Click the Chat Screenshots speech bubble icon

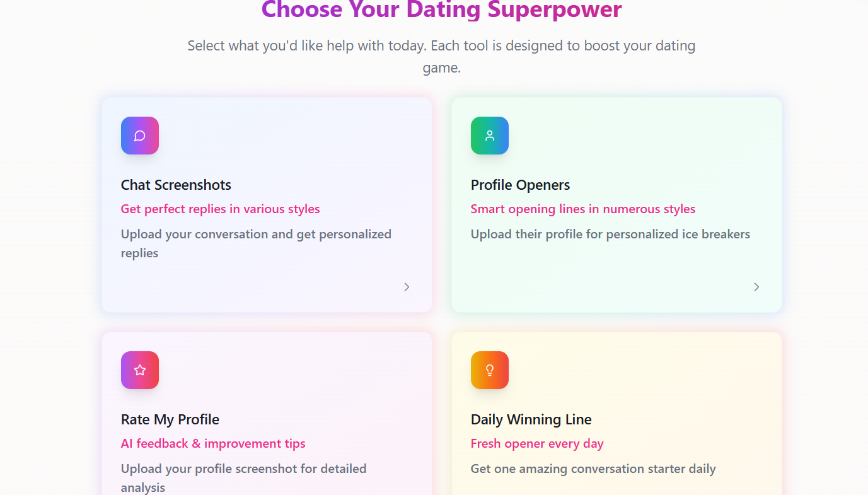click(x=140, y=136)
